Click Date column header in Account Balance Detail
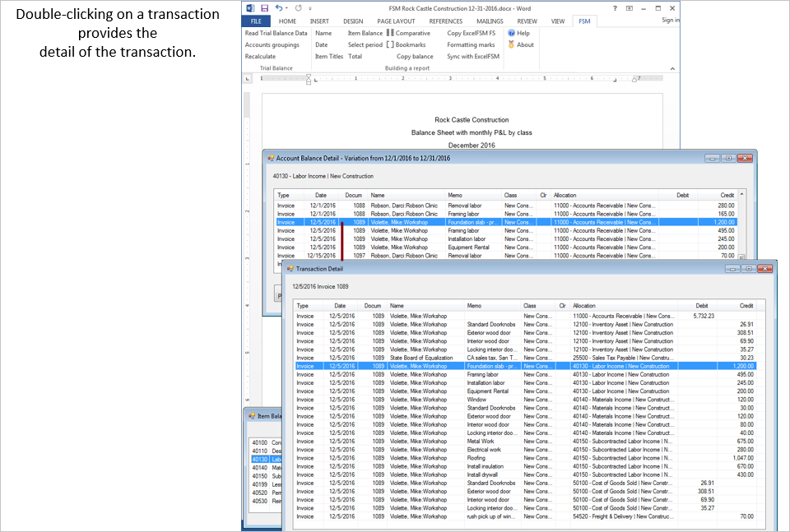The width and height of the screenshot is (790, 532). [321, 195]
